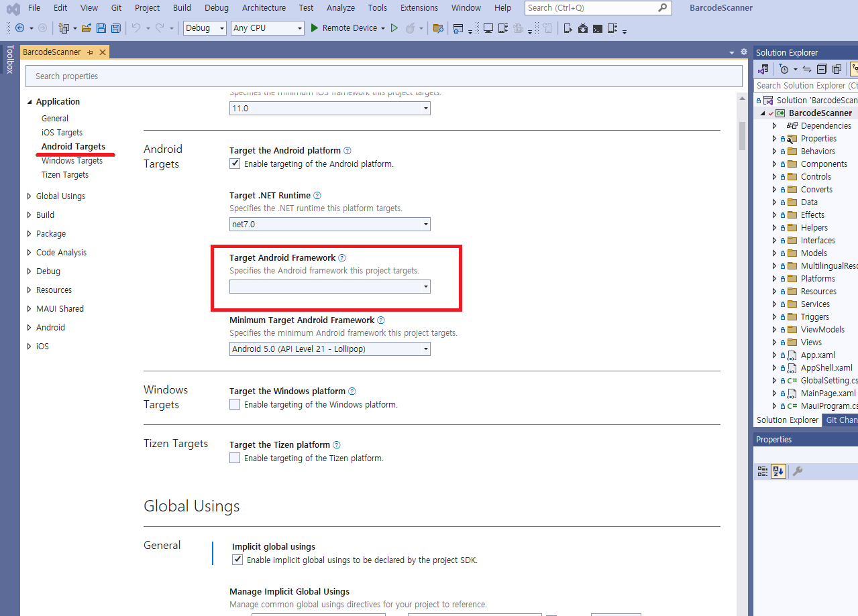The width and height of the screenshot is (858, 616).
Task: Open the Target .NET Runtime net7.0 dropdown
Action: click(x=330, y=225)
